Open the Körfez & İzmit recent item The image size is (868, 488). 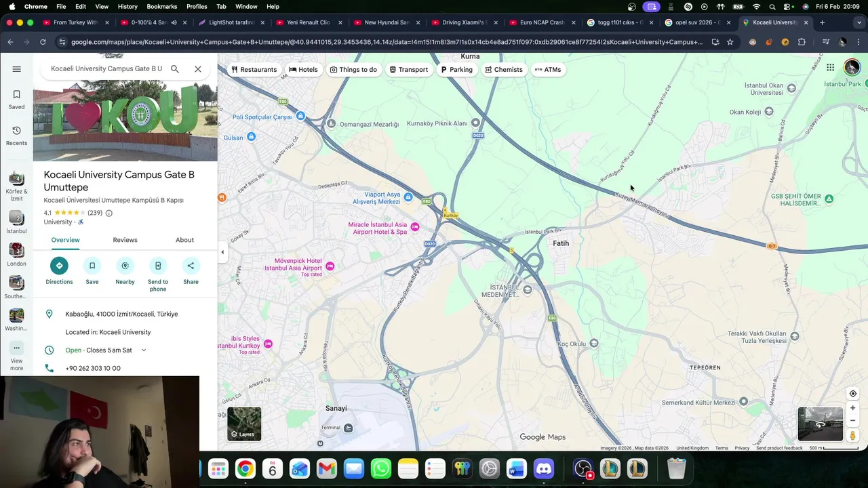click(17, 186)
